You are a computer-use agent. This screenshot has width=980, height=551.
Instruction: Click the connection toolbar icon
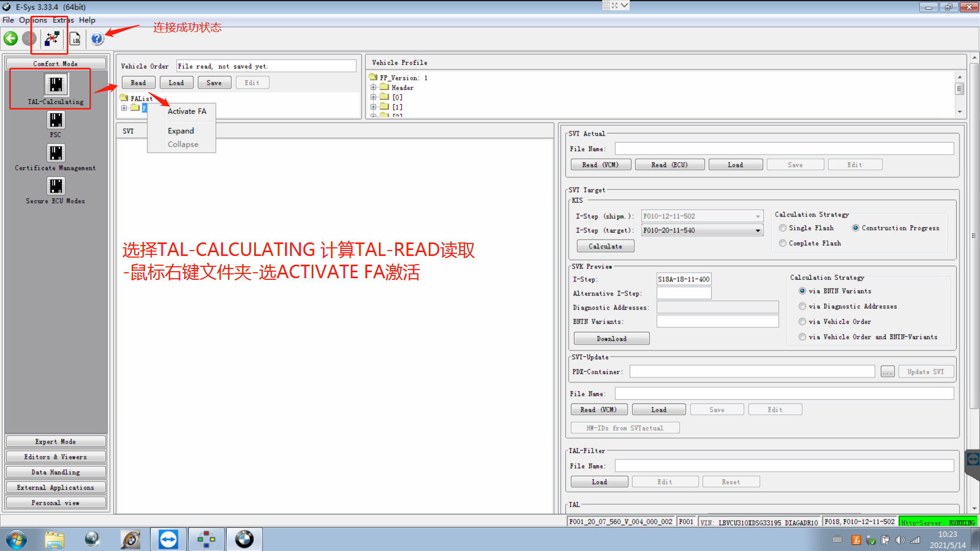52,39
